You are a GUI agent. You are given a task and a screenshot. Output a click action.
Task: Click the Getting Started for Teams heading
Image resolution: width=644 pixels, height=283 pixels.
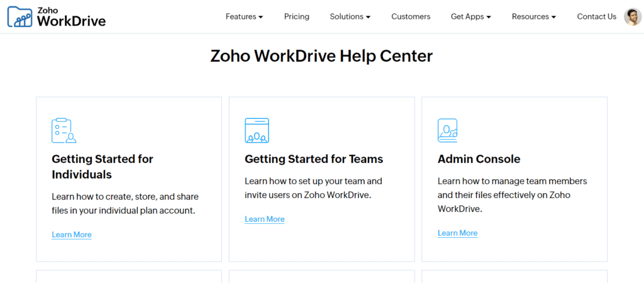click(x=314, y=159)
